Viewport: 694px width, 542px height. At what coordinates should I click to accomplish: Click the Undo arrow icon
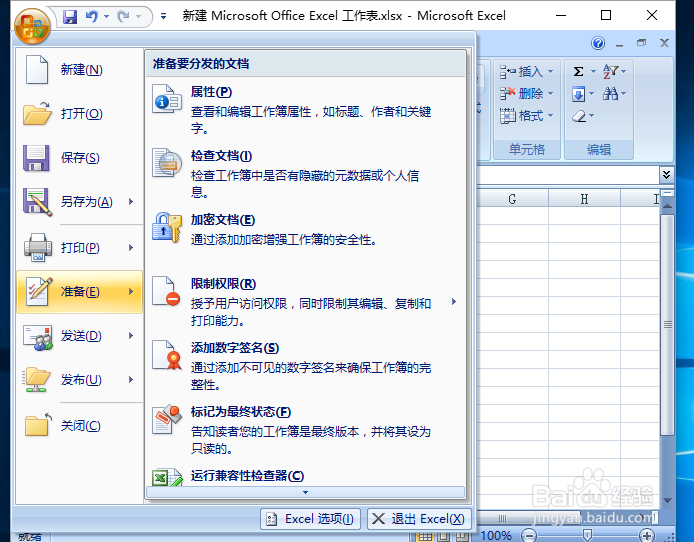[x=92, y=17]
